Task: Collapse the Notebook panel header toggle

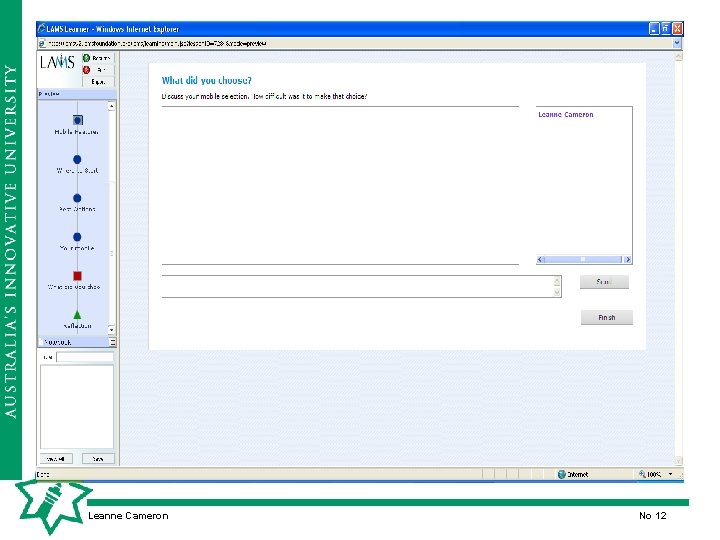Action: coord(112,342)
